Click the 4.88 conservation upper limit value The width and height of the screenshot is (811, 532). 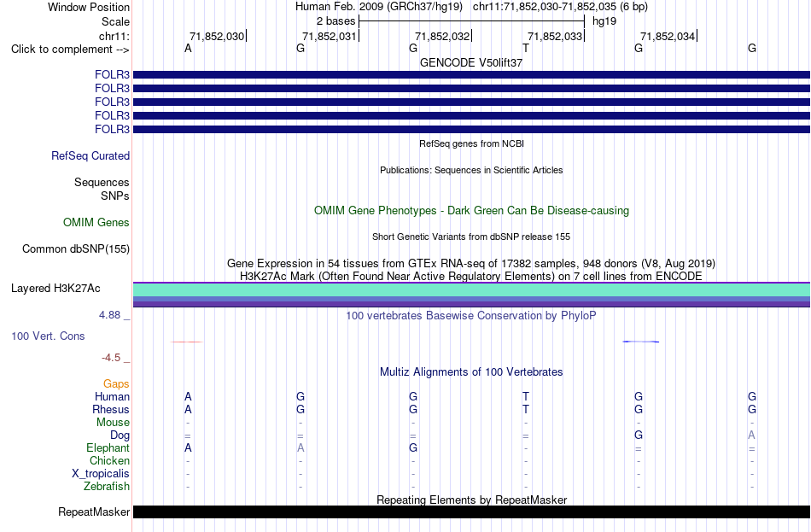[x=109, y=314]
